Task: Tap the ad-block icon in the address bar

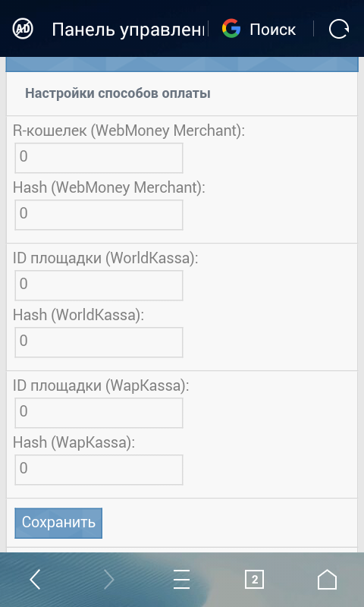Action: 23,29
